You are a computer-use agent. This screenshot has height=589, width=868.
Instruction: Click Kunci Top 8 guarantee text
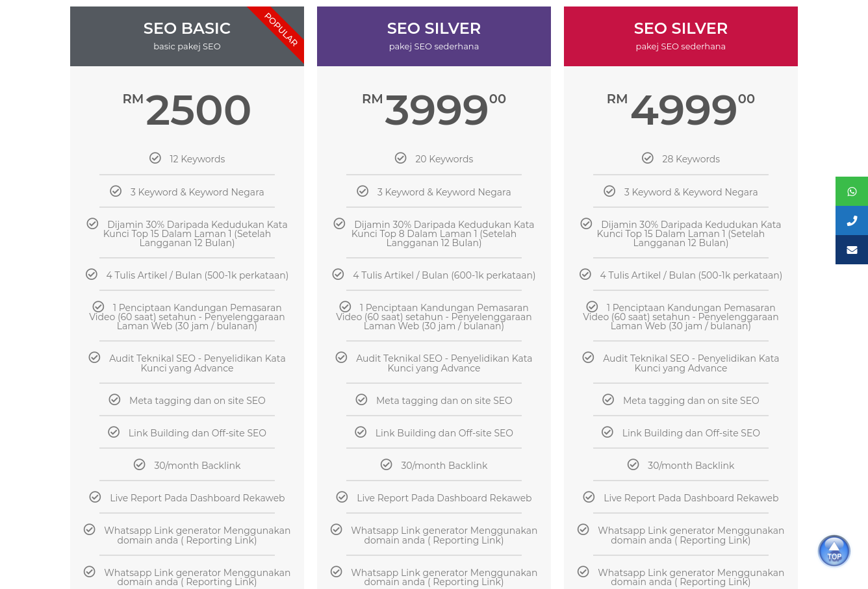click(x=434, y=234)
